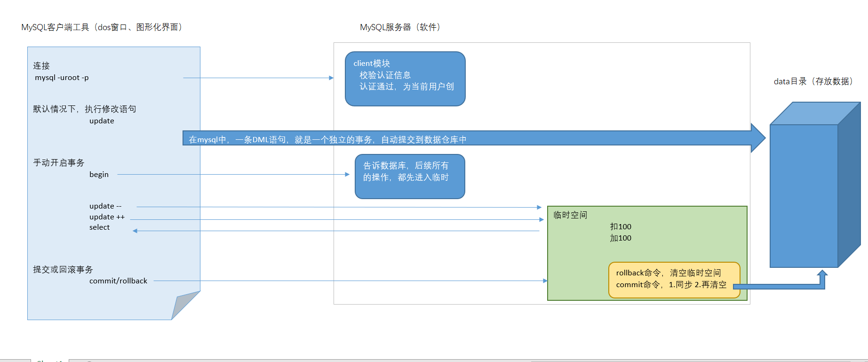The height and width of the screenshot is (362, 868).
Task: Click the 'select' statement text
Action: 99,227
